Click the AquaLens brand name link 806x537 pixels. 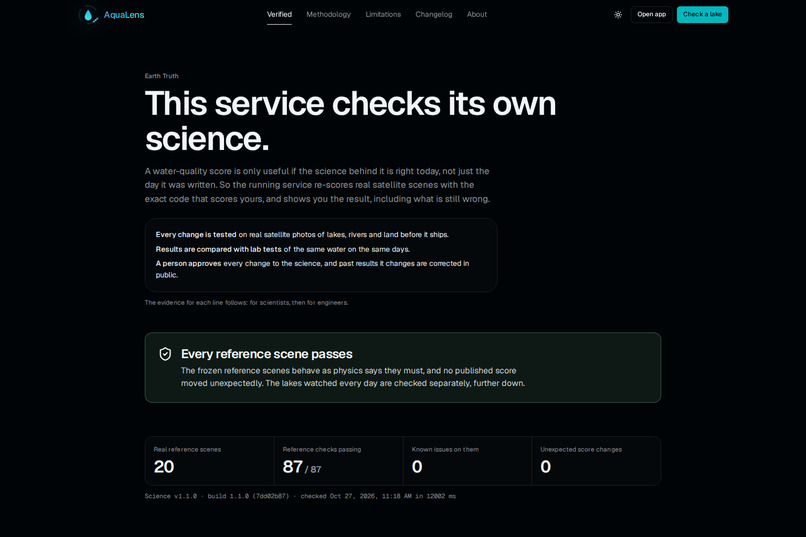coord(124,15)
